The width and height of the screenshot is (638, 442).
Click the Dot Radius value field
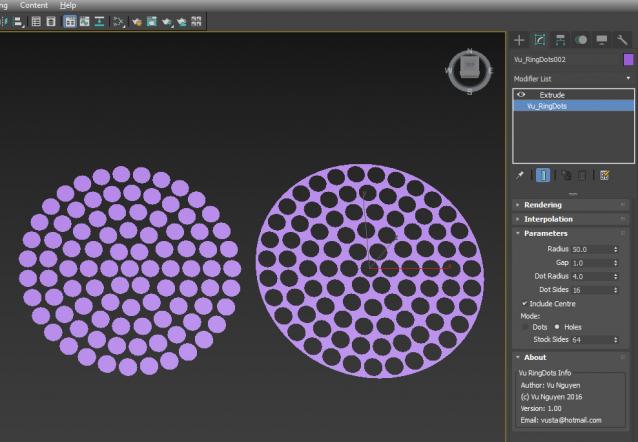589,276
